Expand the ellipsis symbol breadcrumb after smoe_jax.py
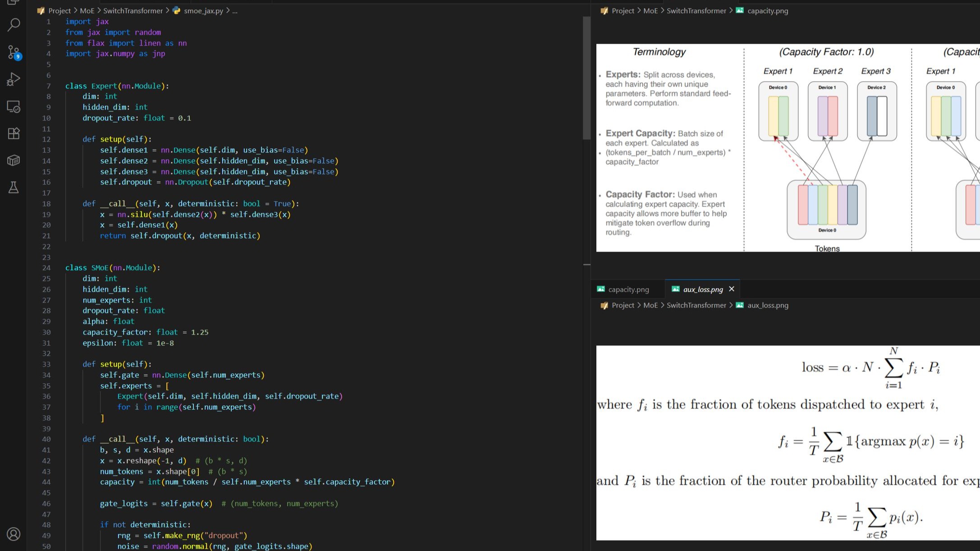This screenshot has height=551, width=980. (x=235, y=11)
